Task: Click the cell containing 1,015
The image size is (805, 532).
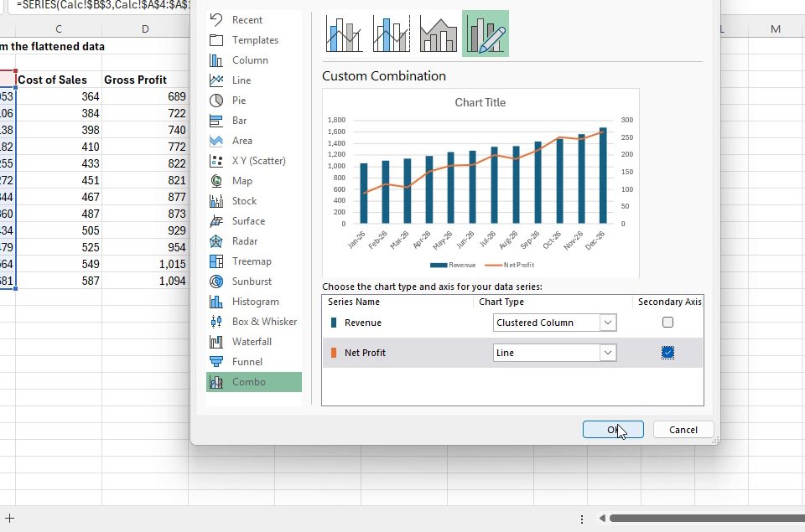Action: coord(145,264)
